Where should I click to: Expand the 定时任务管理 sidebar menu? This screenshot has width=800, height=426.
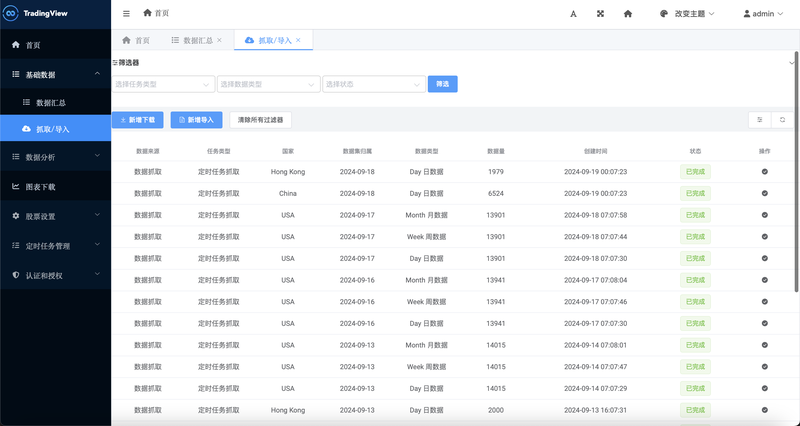56,245
